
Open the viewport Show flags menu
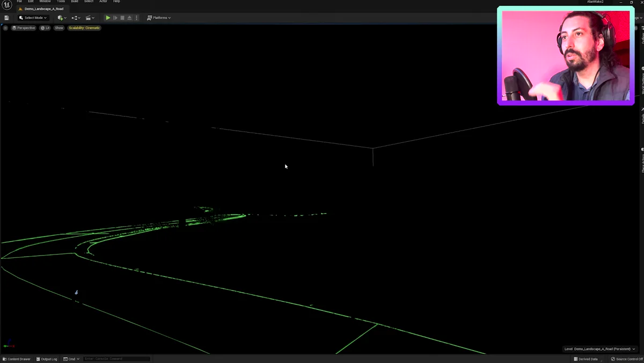(59, 28)
